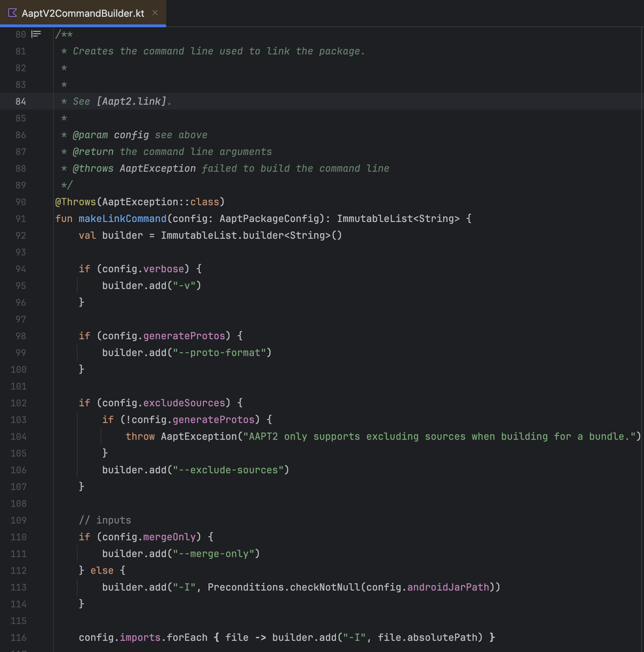The width and height of the screenshot is (644, 652).
Task: Click the // inputs comment
Action: tap(105, 520)
